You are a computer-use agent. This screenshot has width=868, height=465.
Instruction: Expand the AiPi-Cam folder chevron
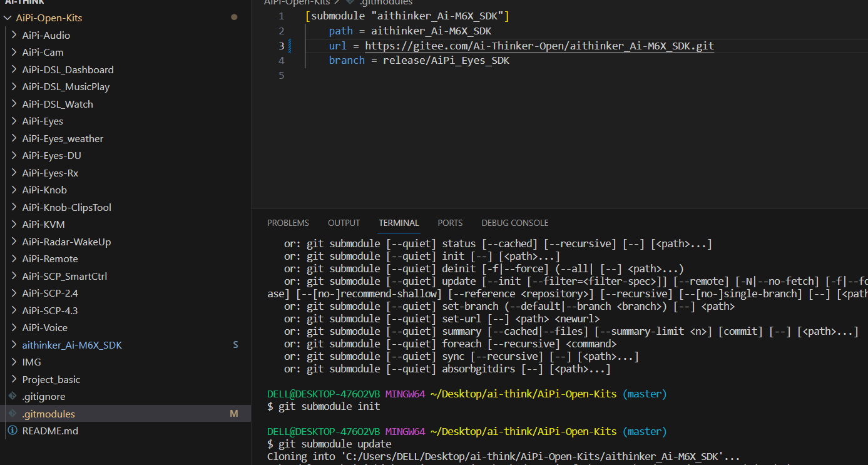point(14,53)
